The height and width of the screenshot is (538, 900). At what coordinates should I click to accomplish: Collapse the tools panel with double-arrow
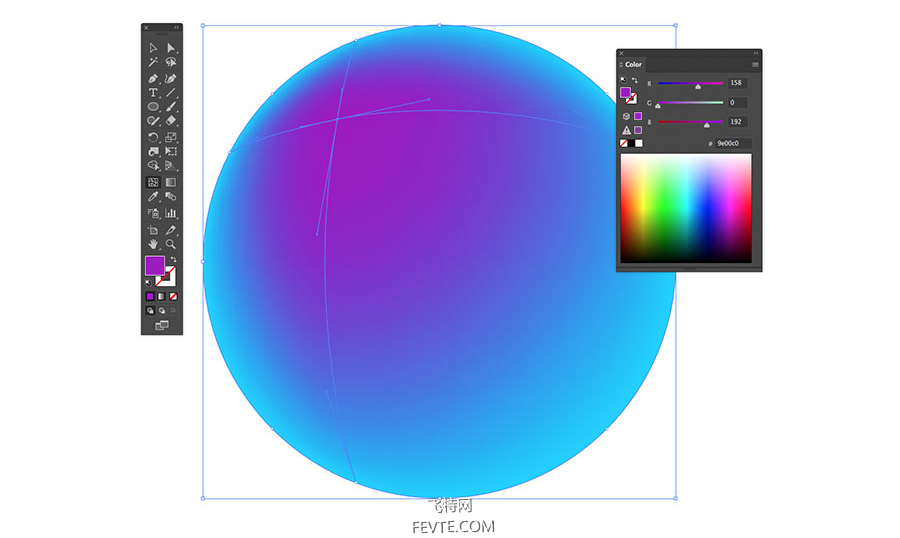[177, 27]
